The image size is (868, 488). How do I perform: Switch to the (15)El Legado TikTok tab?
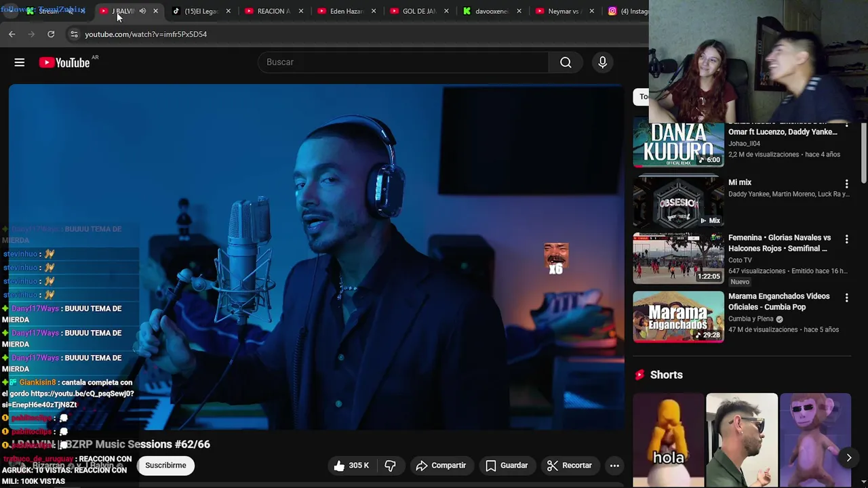coord(196,11)
